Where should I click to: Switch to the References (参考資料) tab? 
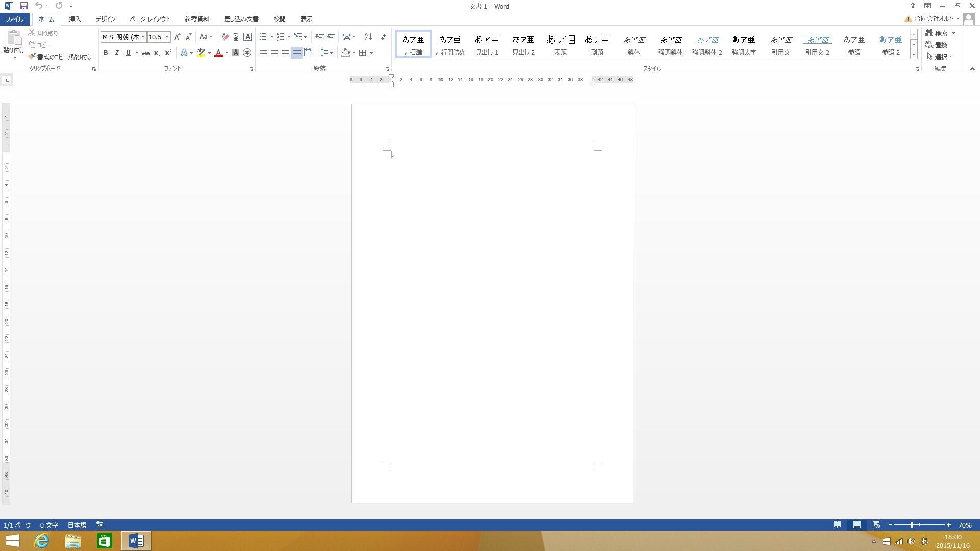[x=197, y=19]
